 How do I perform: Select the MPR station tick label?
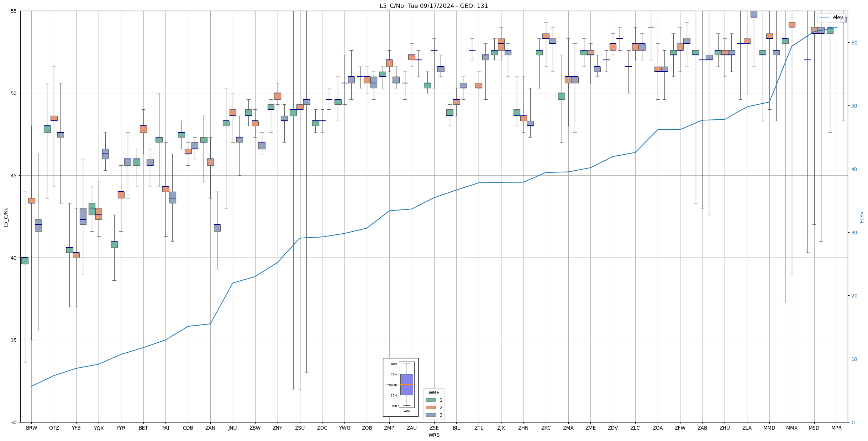point(837,428)
